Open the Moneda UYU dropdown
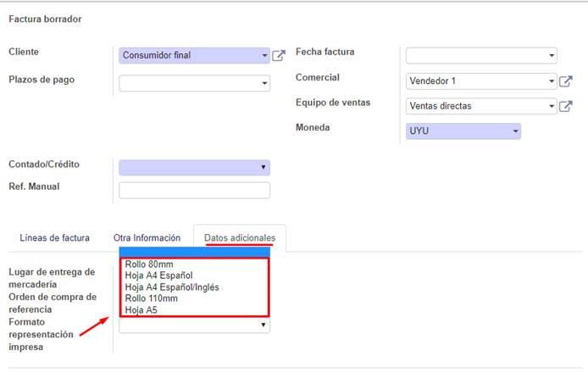 point(463,131)
